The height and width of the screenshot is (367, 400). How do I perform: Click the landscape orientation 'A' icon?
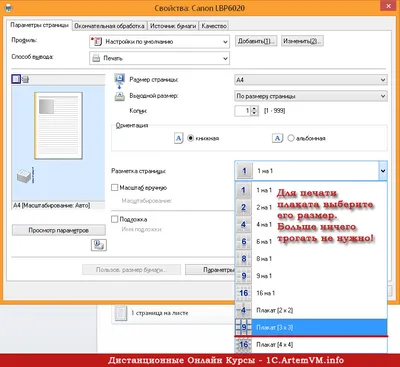[x=277, y=138]
